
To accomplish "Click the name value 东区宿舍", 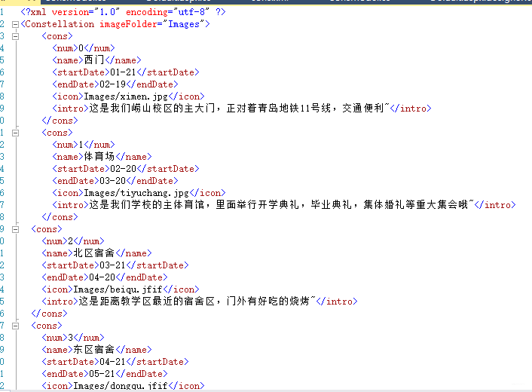I will [94, 350].
